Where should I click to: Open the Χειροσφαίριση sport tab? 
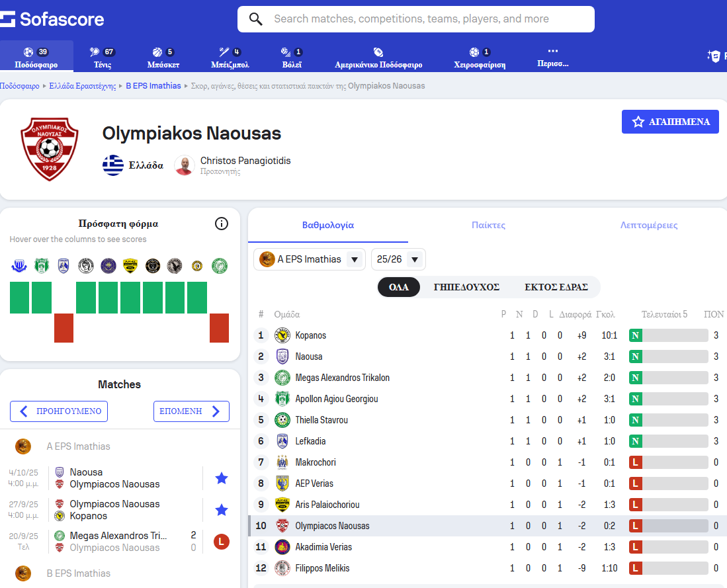[480, 57]
